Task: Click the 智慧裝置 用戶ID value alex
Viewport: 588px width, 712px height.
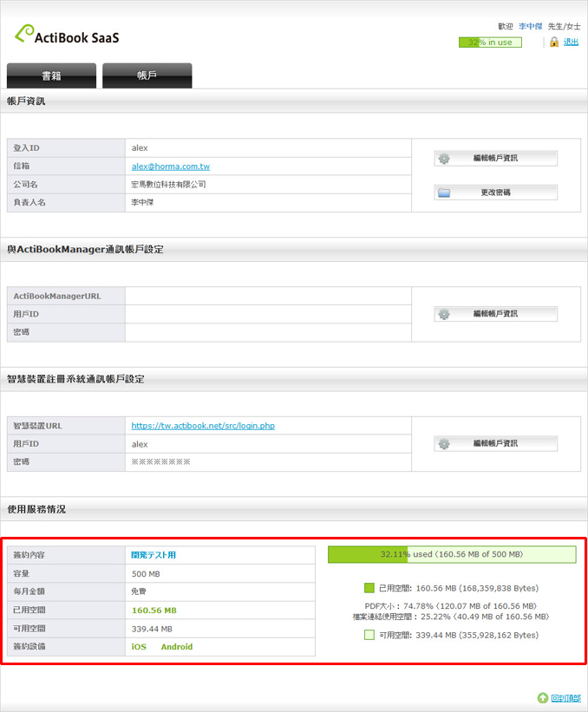Action: 140,444
